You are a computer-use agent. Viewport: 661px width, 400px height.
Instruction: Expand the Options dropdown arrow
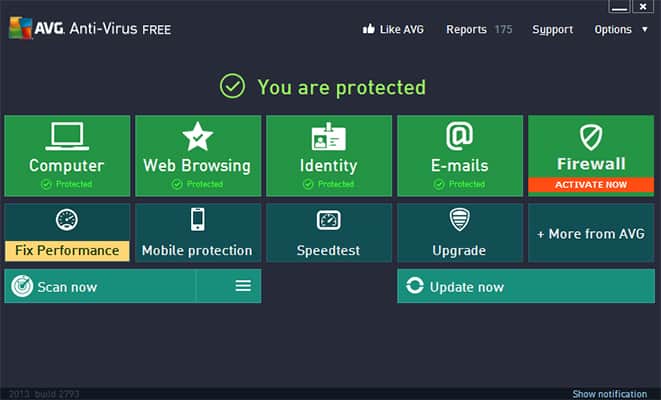pyautogui.click(x=645, y=30)
